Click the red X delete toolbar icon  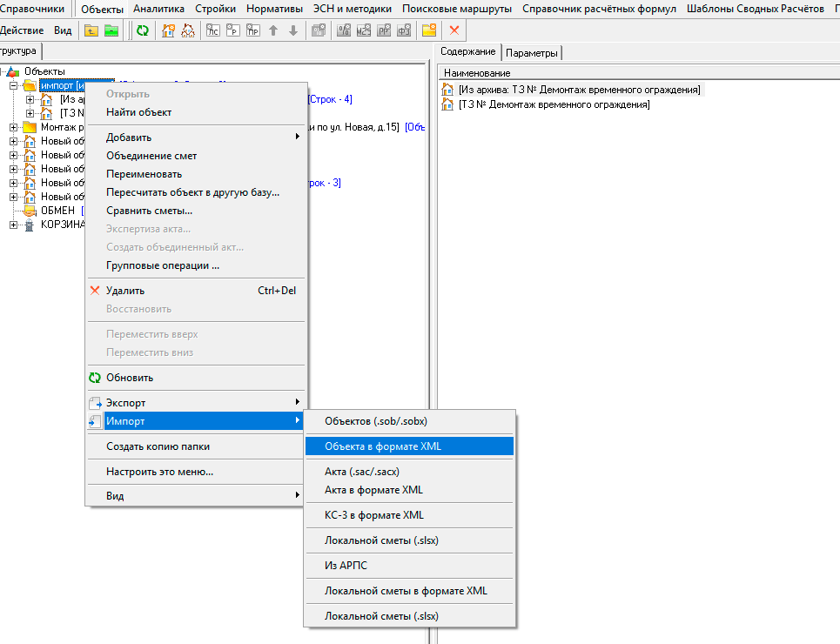454,30
